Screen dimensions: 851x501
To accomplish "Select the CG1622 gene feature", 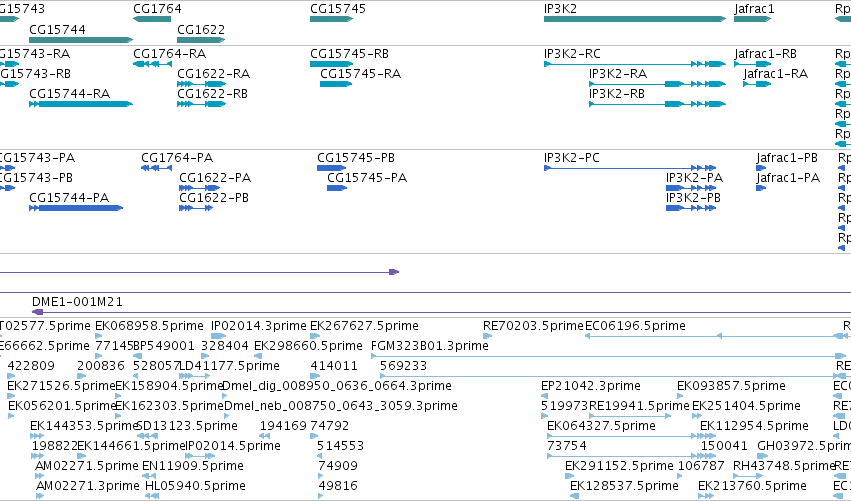I will [x=201, y=40].
